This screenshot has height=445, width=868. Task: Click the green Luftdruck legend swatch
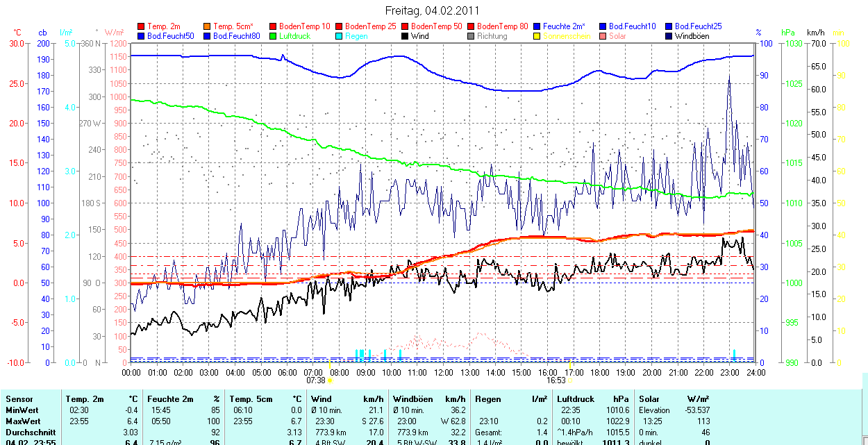pos(273,35)
